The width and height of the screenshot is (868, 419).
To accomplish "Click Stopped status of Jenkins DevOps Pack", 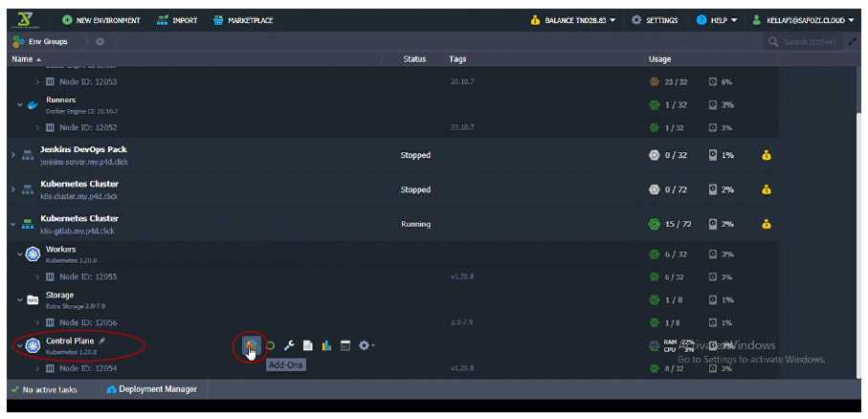I will tap(415, 156).
